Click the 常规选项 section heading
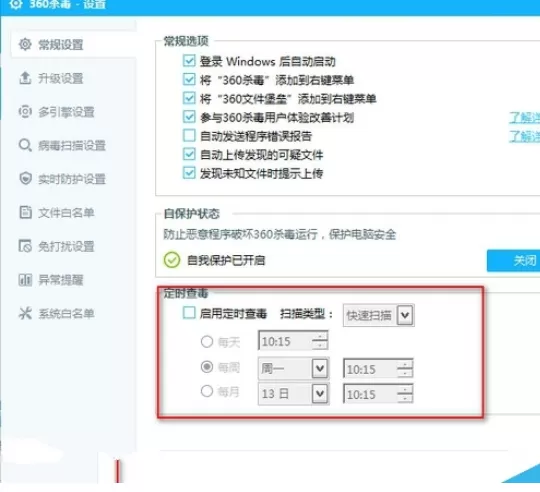 186,41
